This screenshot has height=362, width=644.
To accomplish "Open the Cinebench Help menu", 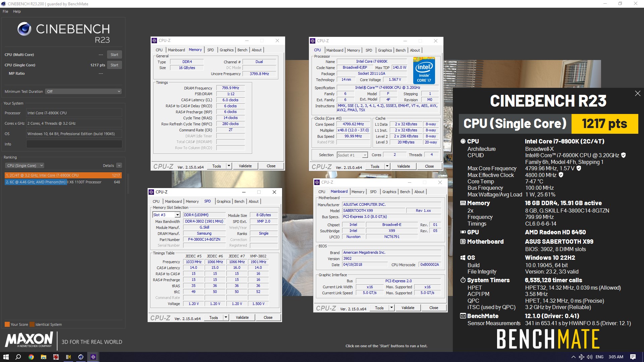I will pyautogui.click(x=17, y=11).
